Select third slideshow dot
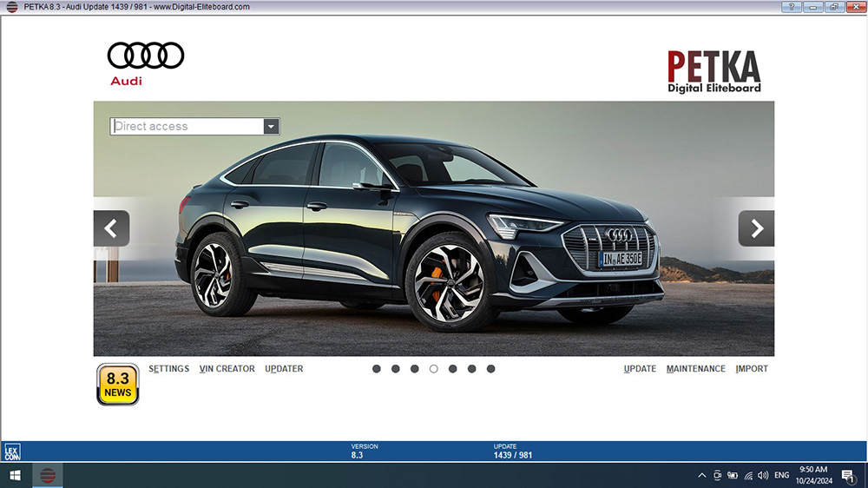The image size is (868, 488). [415, 369]
